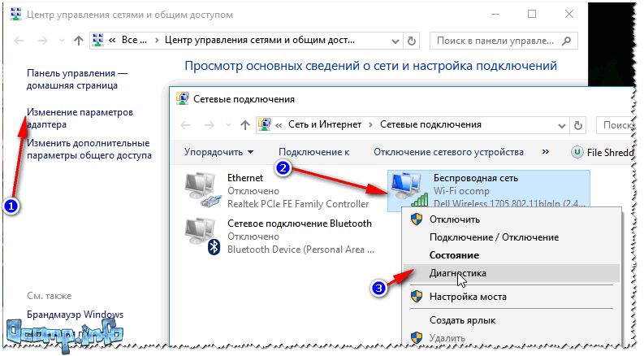Choose 'Состояние' in the context menu
Screen dimensions: 644x356
click(x=512, y=255)
